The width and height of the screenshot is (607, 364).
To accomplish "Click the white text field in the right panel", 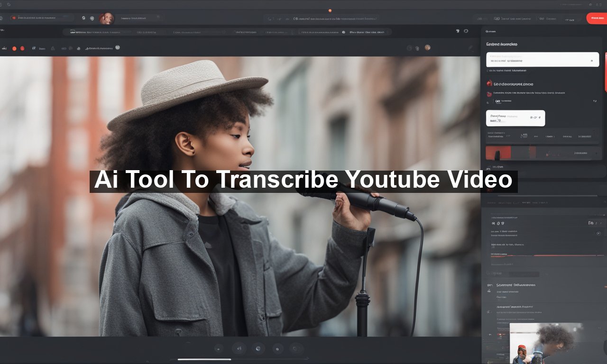I will (x=543, y=59).
